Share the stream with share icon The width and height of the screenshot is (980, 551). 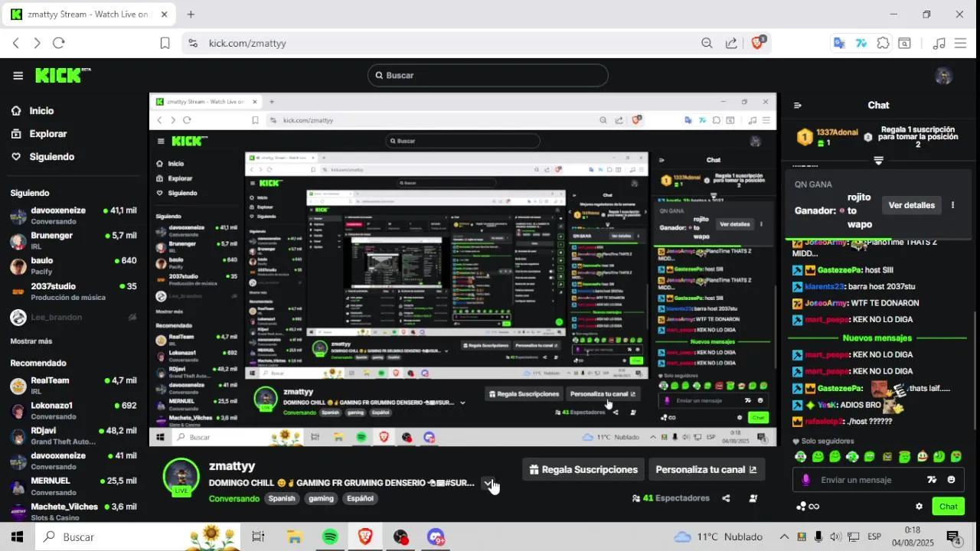pyautogui.click(x=726, y=498)
